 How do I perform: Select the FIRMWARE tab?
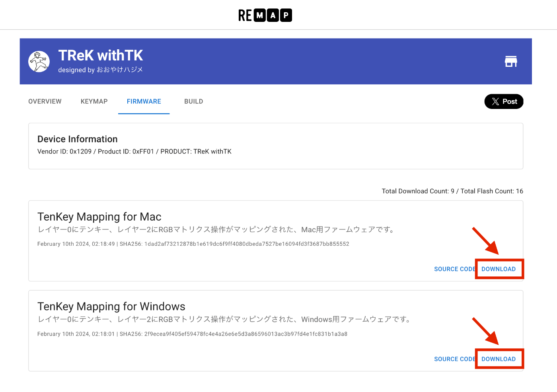[x=144, y=101]
